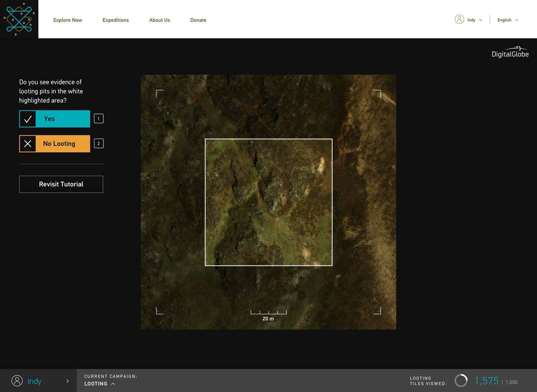This screenshot has height=392, width=537.
Task: Click the tiles viewed progress ring
Action: [x=461, y=381]
